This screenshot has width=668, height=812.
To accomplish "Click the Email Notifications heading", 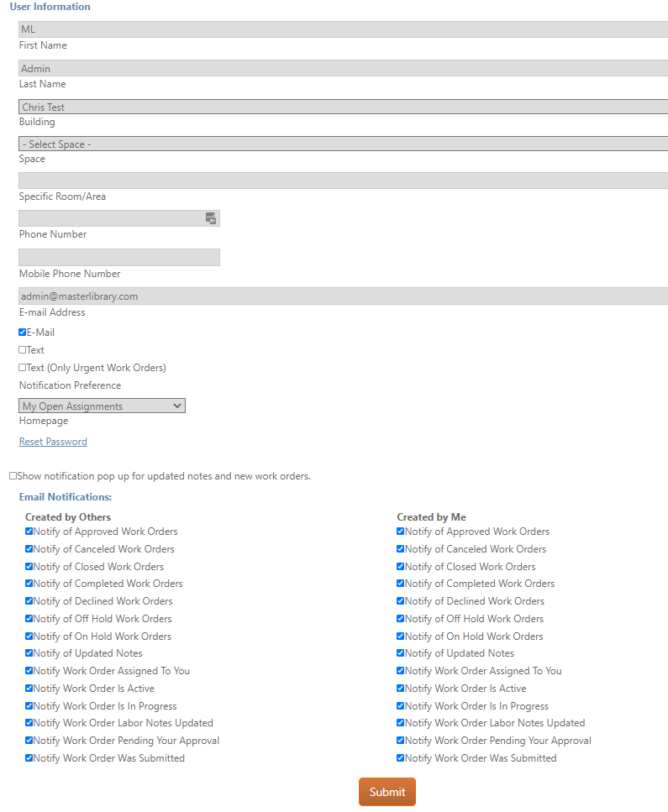I will [x=66, y=497].
